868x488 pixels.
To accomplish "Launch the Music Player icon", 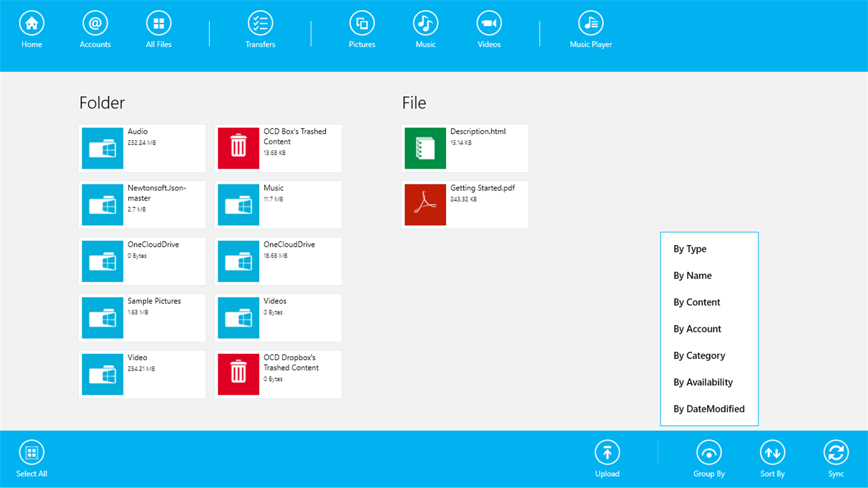I will point(591,23).
